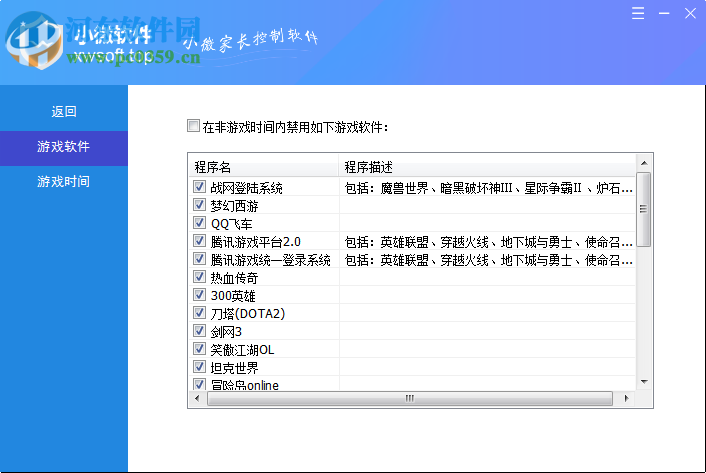Toggle 冒险岛online checkbox

pyautogui.click(x=199, y=384)
